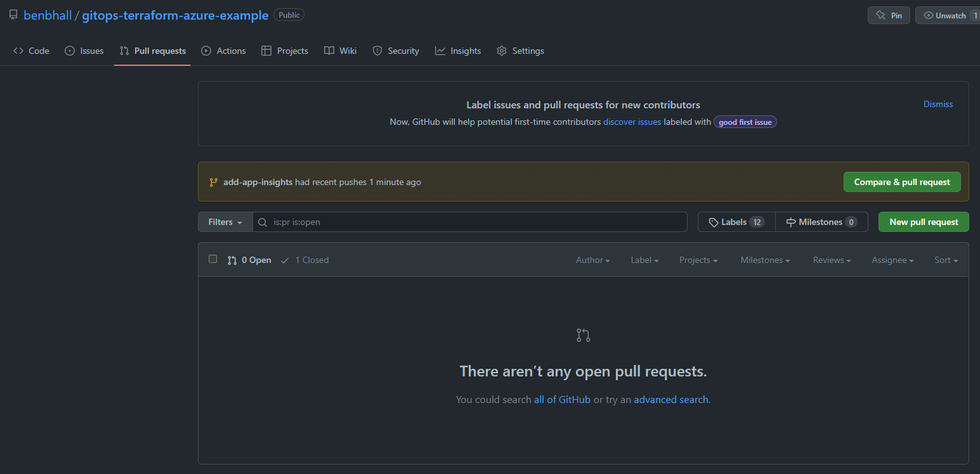Click the repository icon beside benbhall
Screen dimensions: 980x474
coord(13,15)
